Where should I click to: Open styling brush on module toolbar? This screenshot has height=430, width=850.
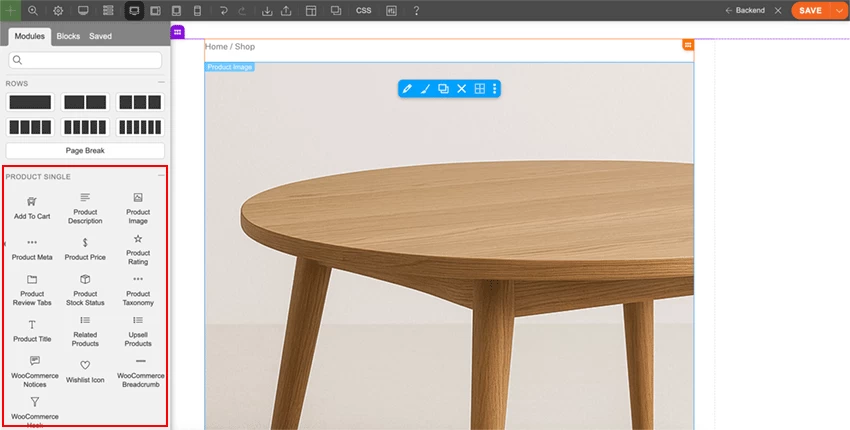tap(426, 89)
